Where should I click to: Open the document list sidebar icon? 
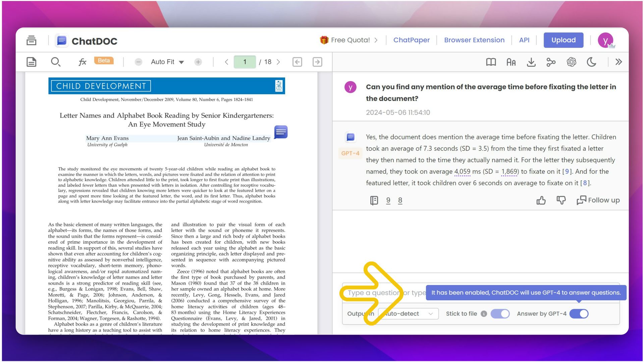pos(31,41)
